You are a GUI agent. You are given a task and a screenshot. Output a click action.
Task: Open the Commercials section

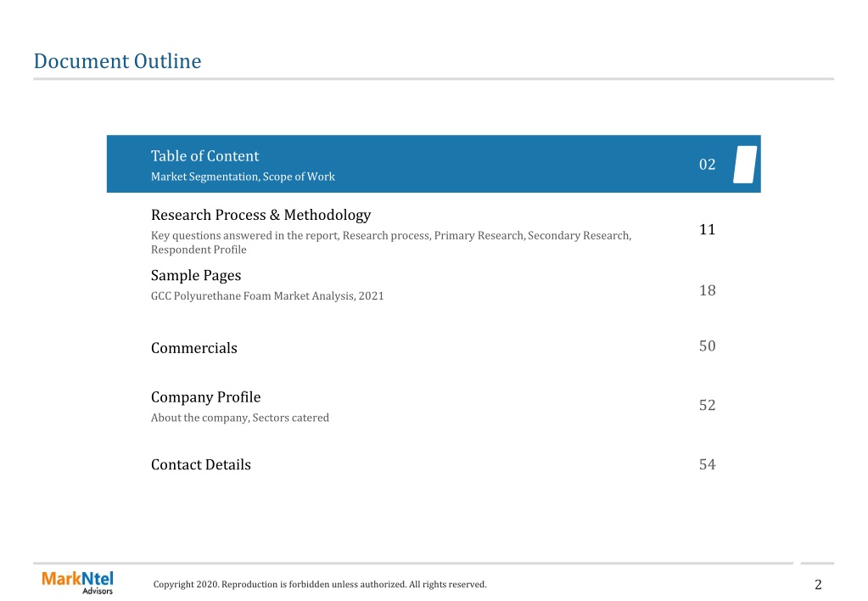(193, 348)
